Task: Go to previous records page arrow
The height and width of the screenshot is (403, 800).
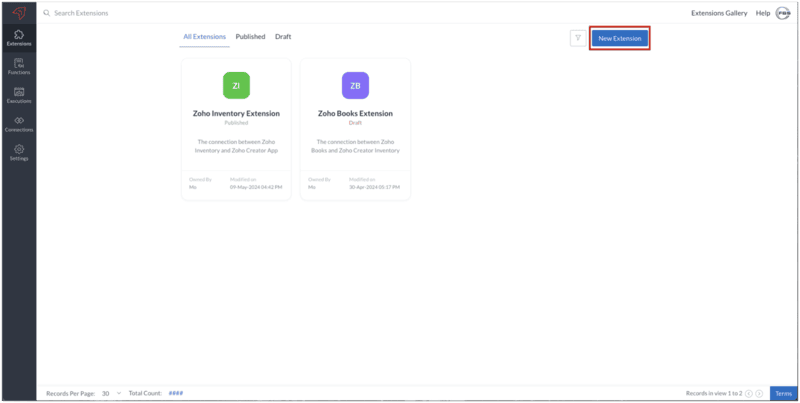Action: pos(748,394)
